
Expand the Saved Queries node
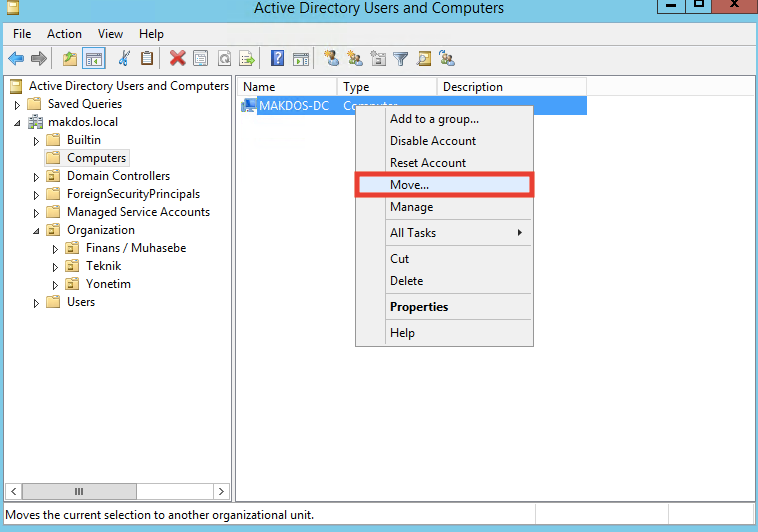[17, 105]
